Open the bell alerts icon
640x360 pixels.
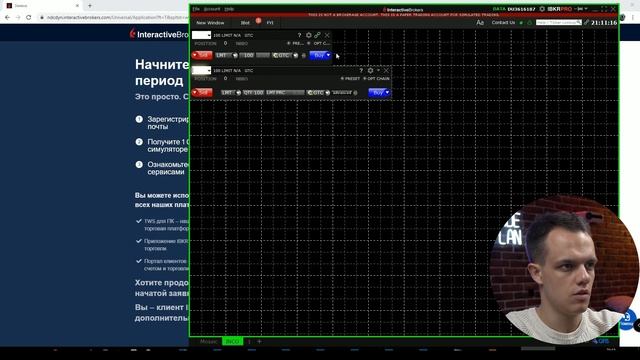(530, 23)
